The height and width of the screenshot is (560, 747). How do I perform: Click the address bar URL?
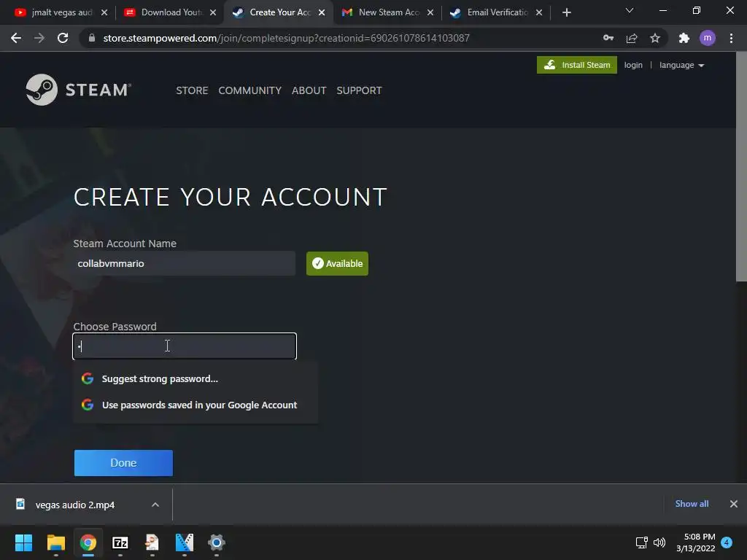(286, 38)
